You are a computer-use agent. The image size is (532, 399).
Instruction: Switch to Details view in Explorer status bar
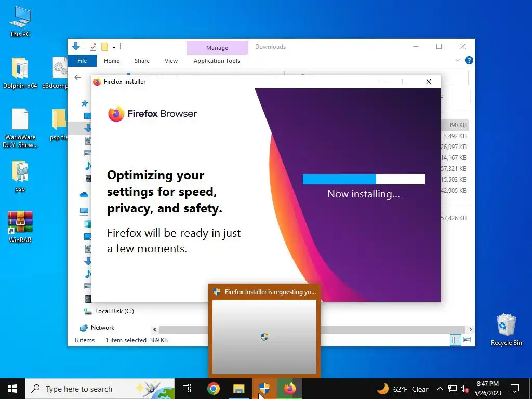tap(456, 340)
